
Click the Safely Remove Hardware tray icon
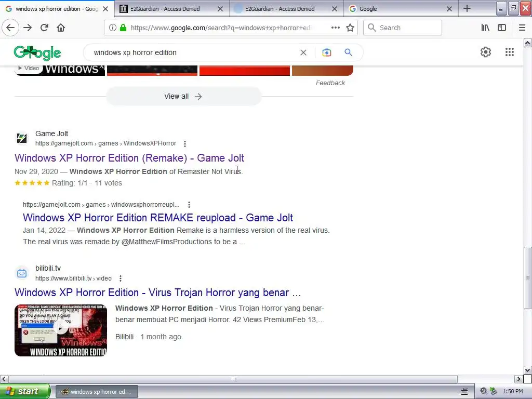tap(493, 391)
